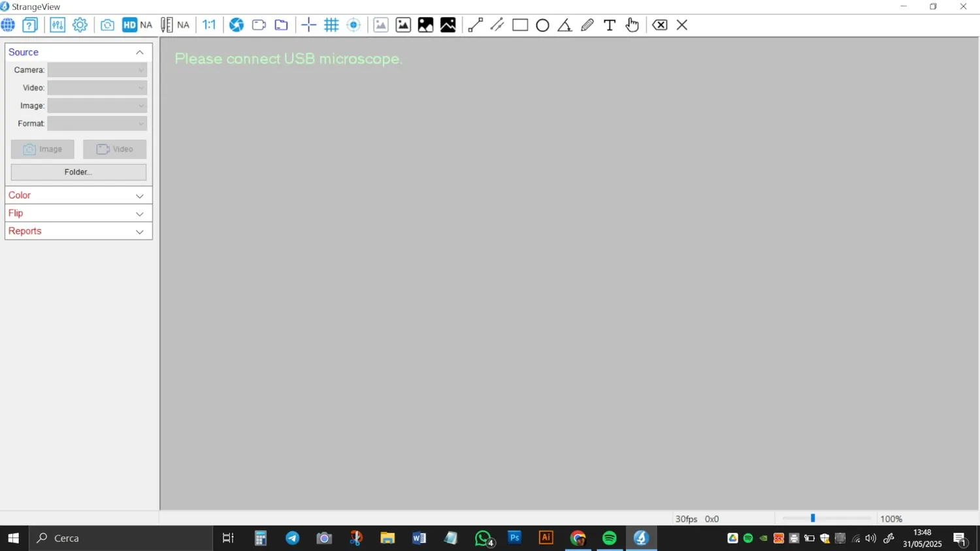
Task: Select the rectangle drawing tool
Action: (520, 25)
